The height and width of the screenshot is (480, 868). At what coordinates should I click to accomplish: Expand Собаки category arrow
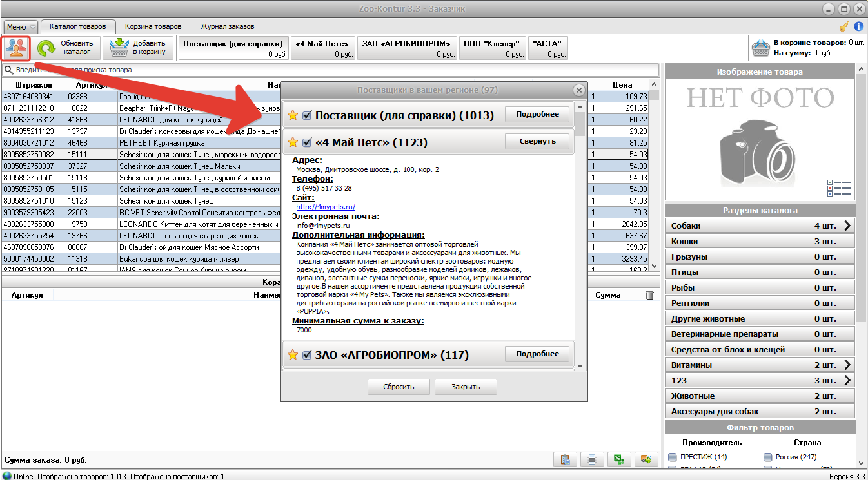point(847,226)
